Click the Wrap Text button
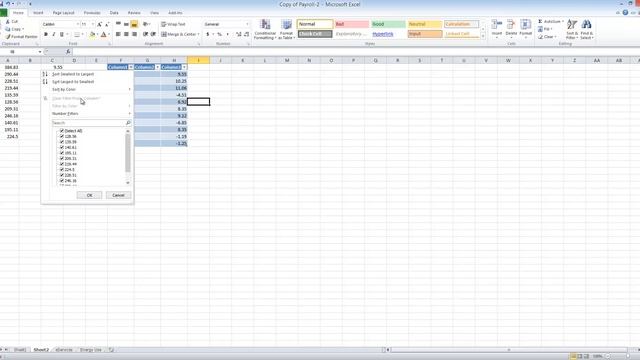 click(173, 24)
